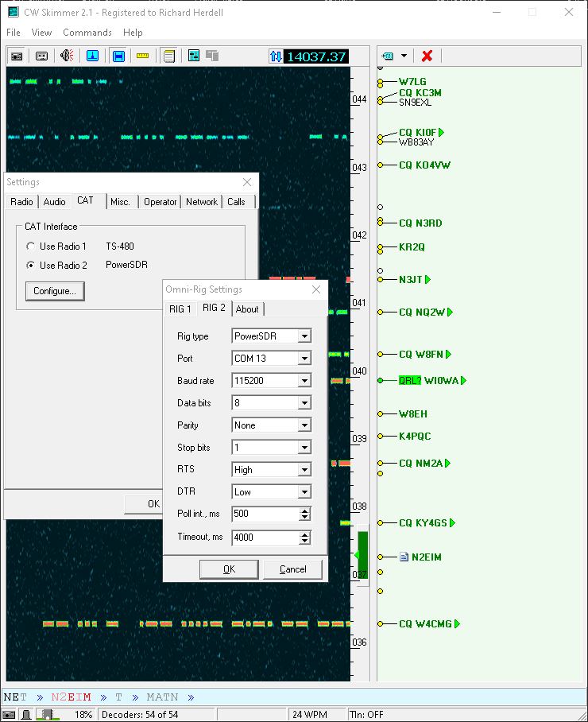588x722 pixels.
Task: Select the Use Radio 2 option
Action: pyautogui.click(x=30, y=266)
